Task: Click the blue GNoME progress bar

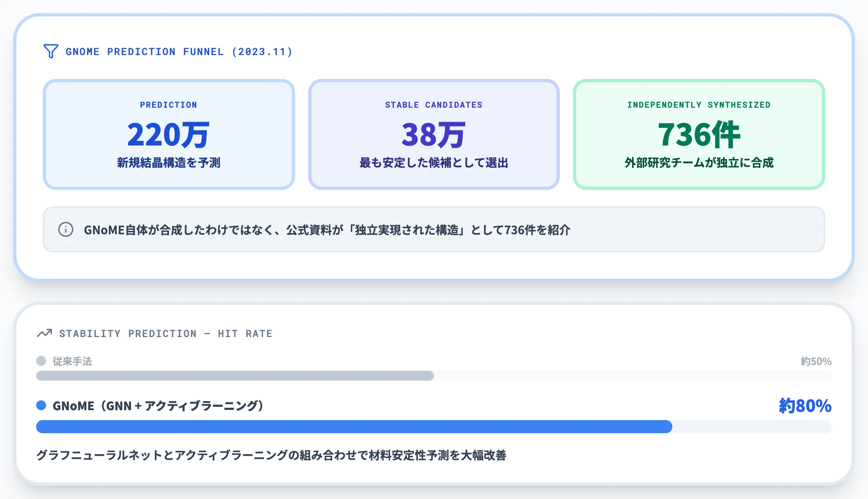Action: coord(354,427)
